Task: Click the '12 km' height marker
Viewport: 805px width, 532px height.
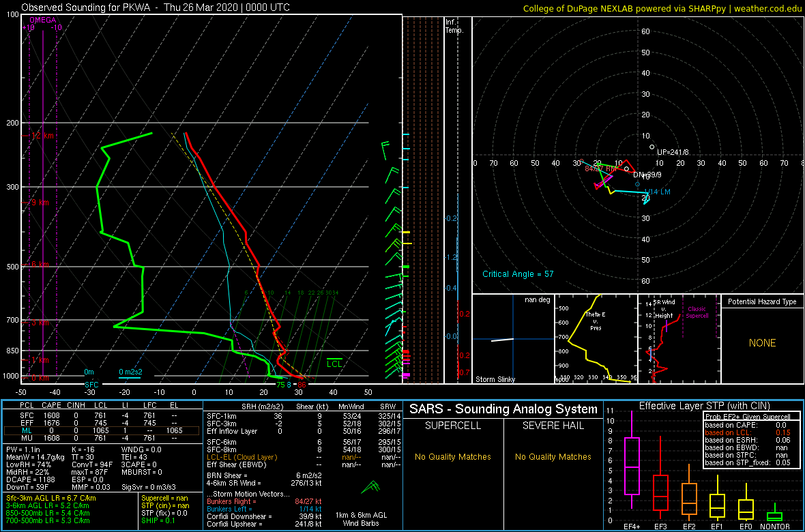Action: click(x=42, y=136)
